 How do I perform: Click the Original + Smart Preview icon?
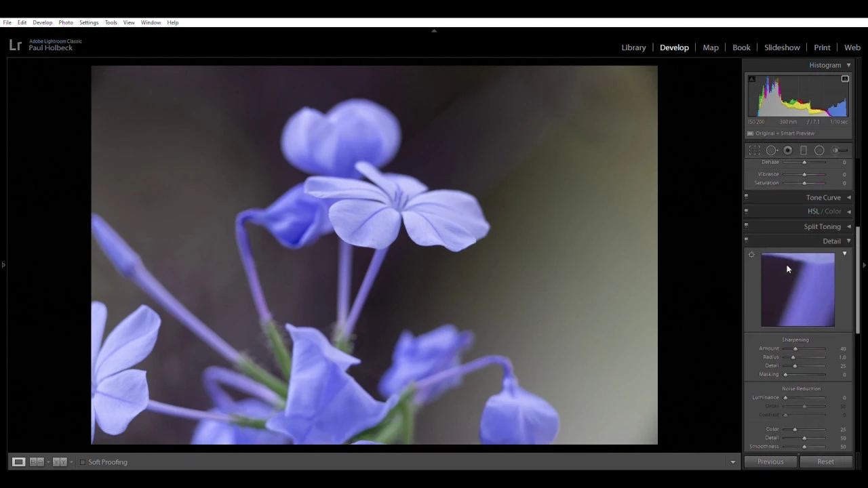click(750, 134)
